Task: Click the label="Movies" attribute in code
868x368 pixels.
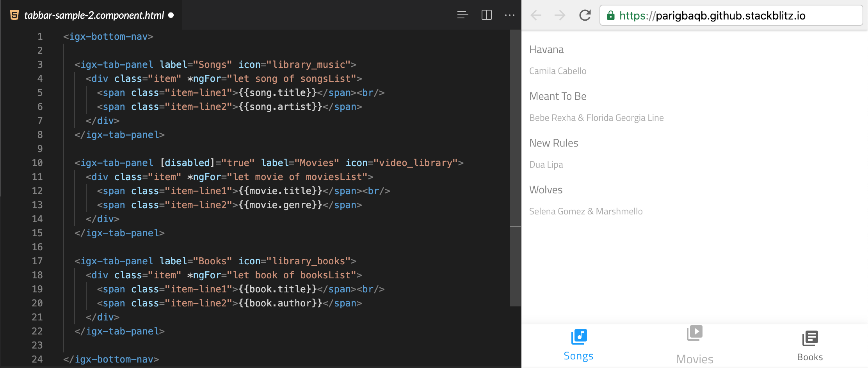Action: point(300,163)
